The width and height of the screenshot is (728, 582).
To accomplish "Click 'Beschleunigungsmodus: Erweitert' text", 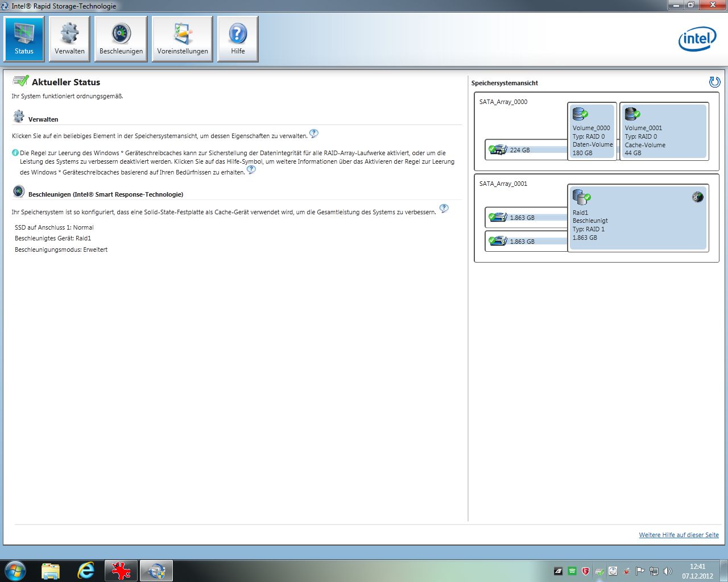I will click(61, 250).
